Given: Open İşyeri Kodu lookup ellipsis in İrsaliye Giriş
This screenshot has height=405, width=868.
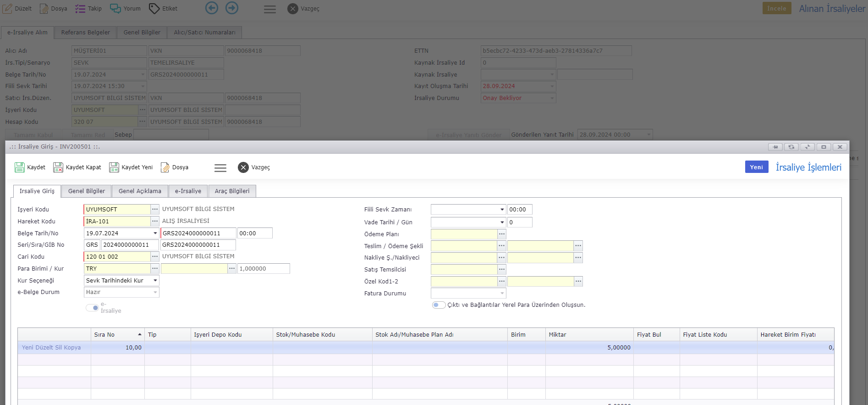Looking at the screenshot, I should (155, 209).
